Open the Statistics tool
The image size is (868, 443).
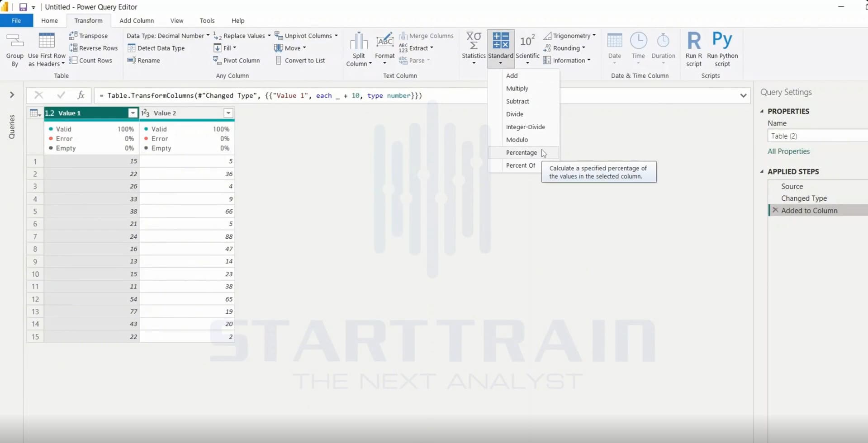474,48
